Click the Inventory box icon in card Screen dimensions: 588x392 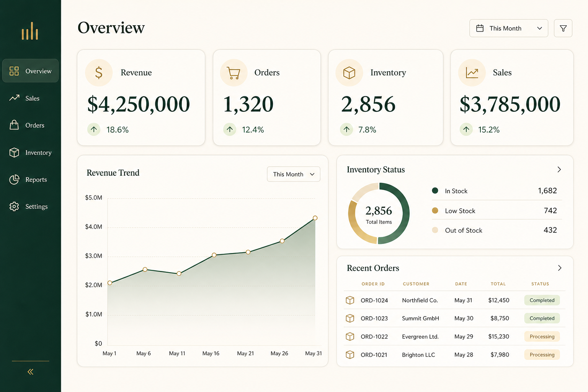coord(349,73)
